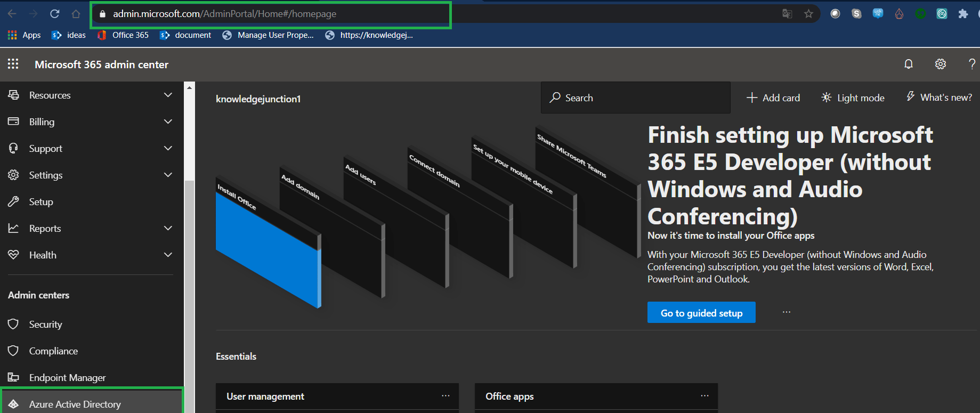980x413 pixels.
Task: Click the User management card heading
Action: click(265, 396)
